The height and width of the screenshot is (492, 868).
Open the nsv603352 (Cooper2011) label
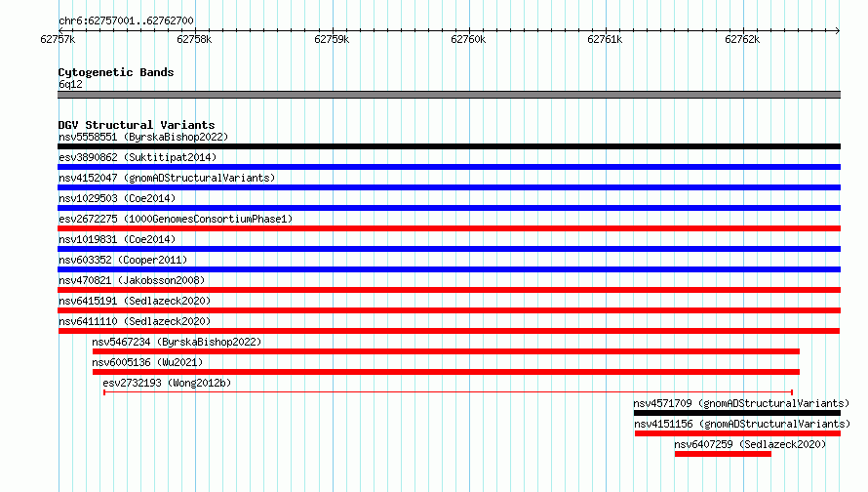click(x=123, y=260)
